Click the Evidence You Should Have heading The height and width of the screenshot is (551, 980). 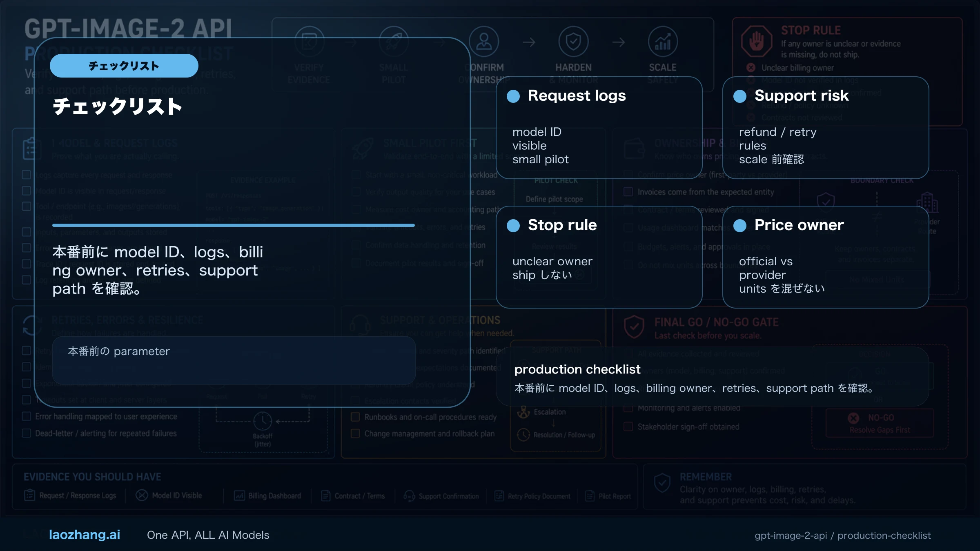tap(92, 477)
